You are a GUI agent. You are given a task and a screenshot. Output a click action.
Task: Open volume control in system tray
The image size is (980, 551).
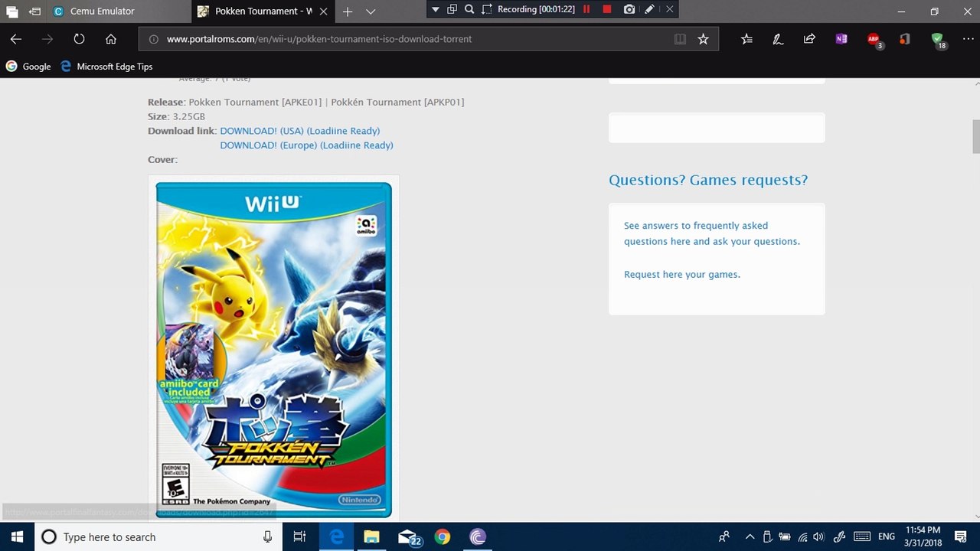(x=818, y=537)
